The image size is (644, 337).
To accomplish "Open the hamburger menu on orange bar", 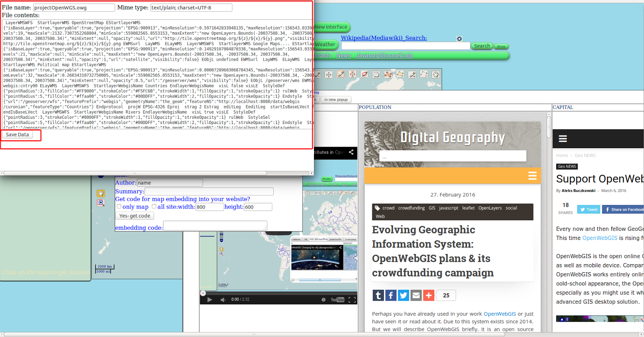I will (532, 176).
